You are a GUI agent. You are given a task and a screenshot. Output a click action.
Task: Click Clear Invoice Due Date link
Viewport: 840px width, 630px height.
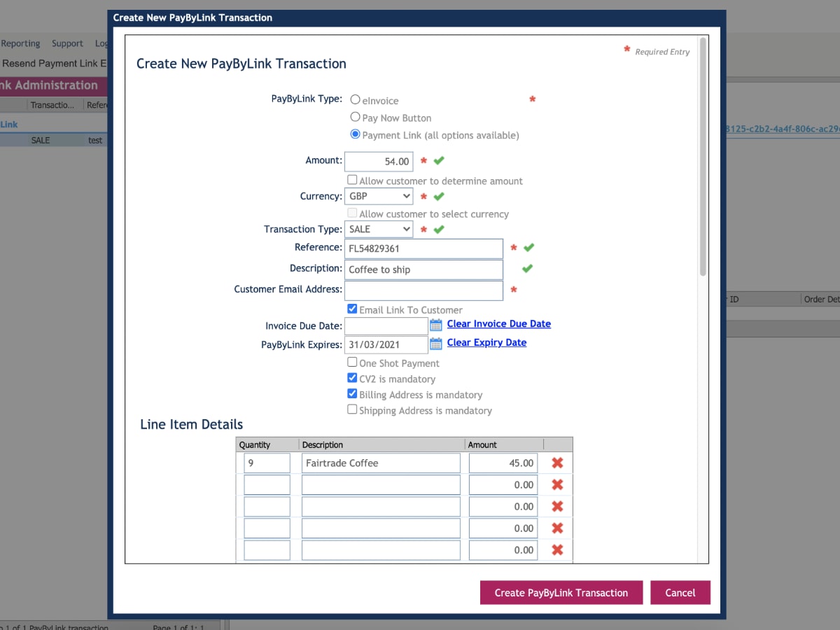[499, 323]
